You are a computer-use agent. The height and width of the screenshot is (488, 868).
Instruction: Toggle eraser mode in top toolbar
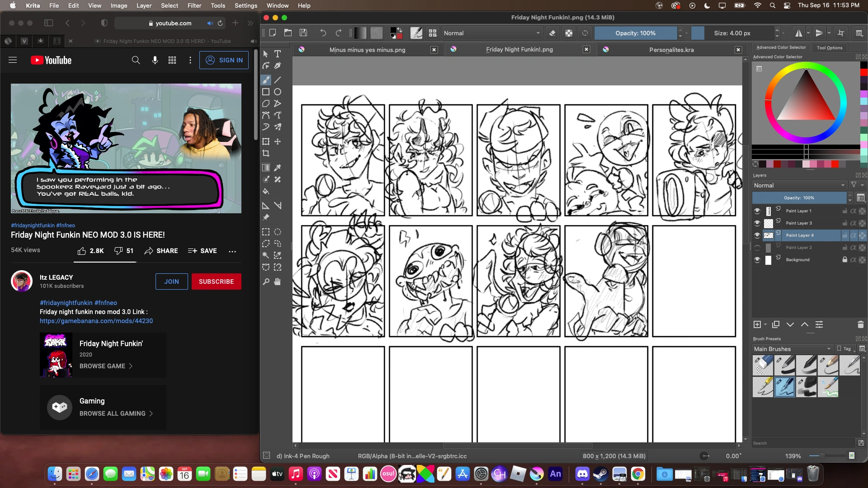552,33
